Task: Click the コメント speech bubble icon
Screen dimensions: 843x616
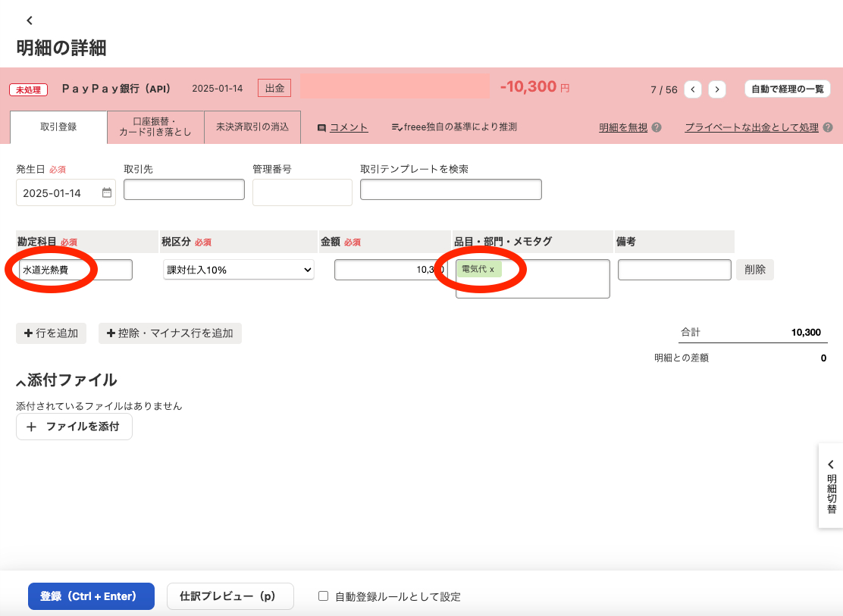Action: (323, 127)
